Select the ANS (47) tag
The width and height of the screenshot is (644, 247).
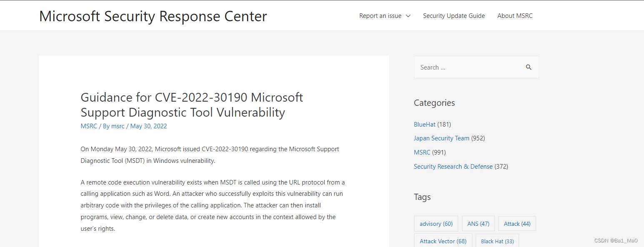(478, 224)
